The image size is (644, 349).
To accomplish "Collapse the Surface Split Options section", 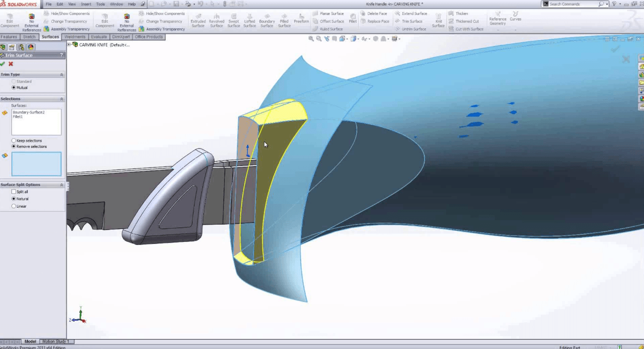I will click(x=62, y=185).
